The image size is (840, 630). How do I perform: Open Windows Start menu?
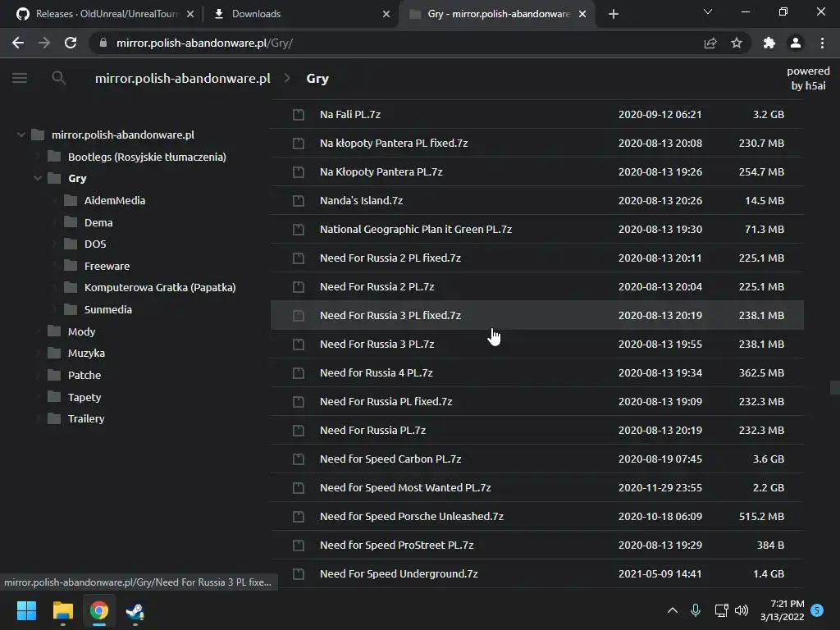pyautogui.click(x=26, y=610)
